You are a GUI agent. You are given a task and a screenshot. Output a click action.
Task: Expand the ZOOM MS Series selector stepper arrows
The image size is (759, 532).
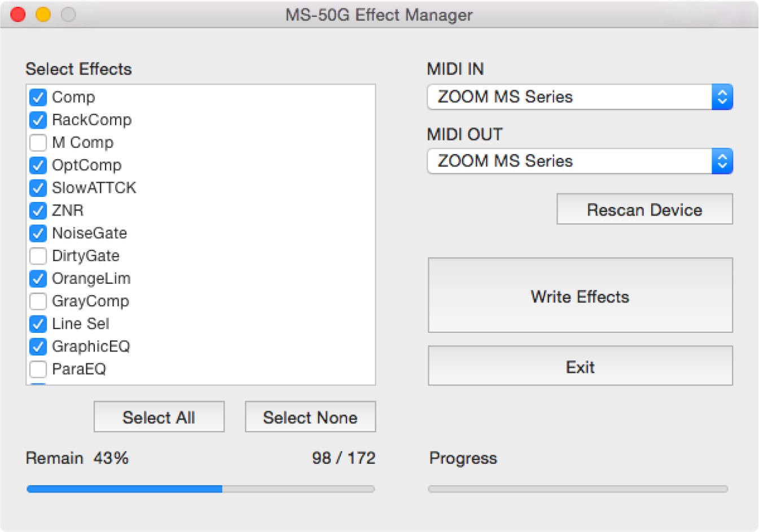click(722, 96)
